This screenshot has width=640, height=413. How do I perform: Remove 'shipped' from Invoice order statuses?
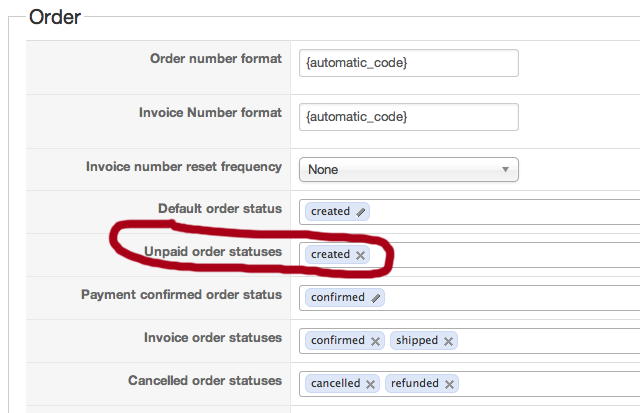[x=449, y=341]
